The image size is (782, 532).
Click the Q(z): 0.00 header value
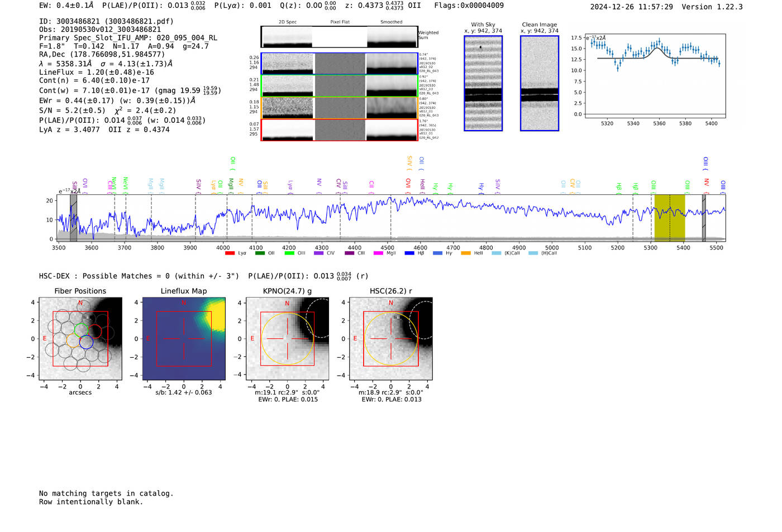tap(308, 6)
